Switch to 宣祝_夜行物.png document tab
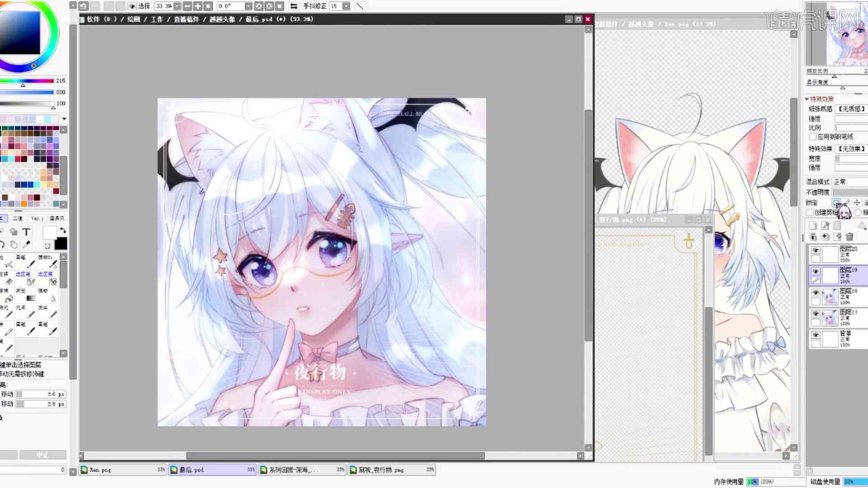 point(392,470)
